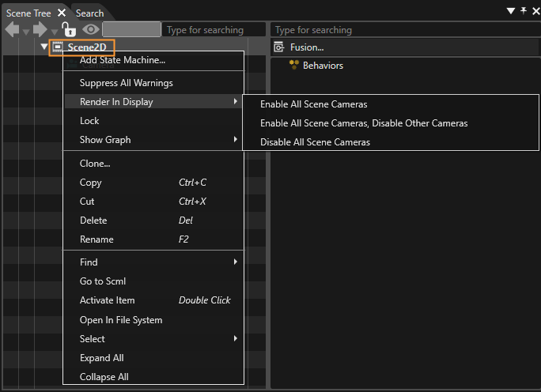Image resolution: width=541 pixels, height=392 pixels.
Task: Select the Scene2D tree item
Action: (x=86, y=47)
